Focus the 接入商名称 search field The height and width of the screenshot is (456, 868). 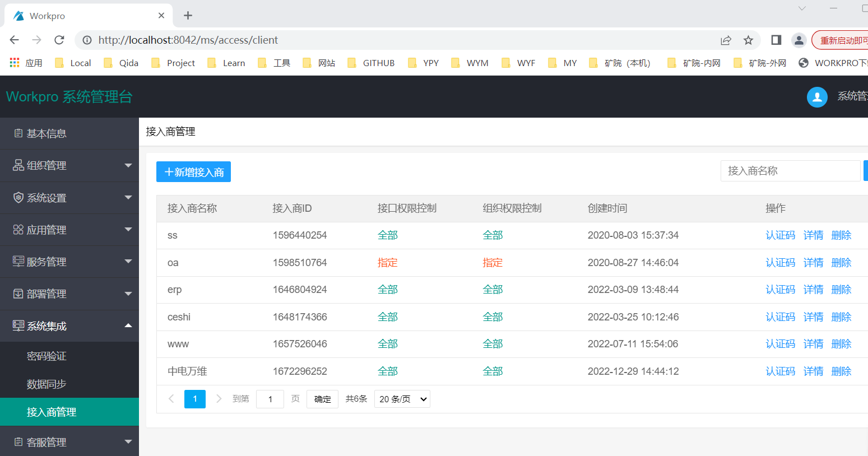[790, 171]
